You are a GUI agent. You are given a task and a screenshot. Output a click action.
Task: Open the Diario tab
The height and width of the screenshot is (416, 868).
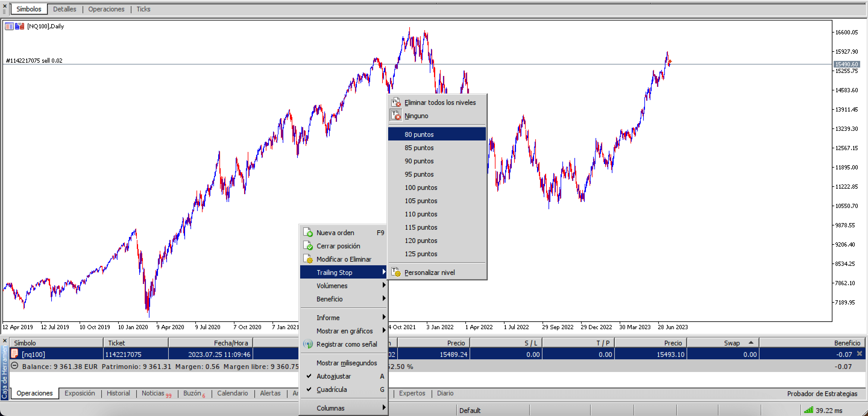[x=445, y=393]
